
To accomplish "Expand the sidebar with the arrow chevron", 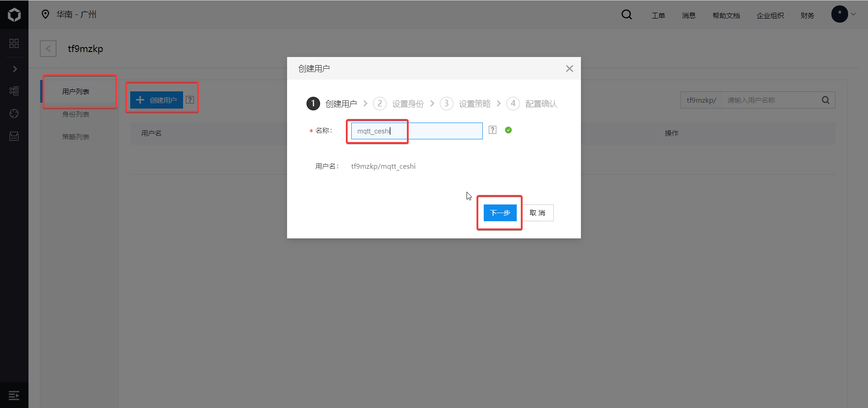I will [x=14, y=69].
